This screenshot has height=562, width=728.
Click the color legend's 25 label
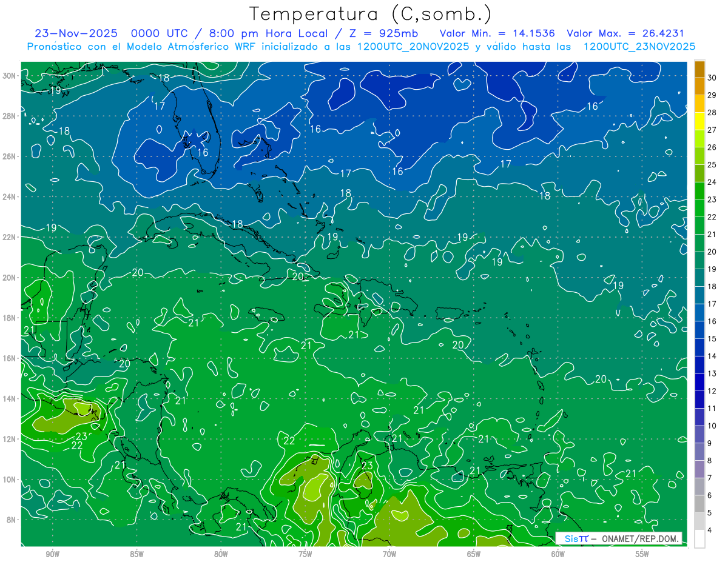point(712,164)
